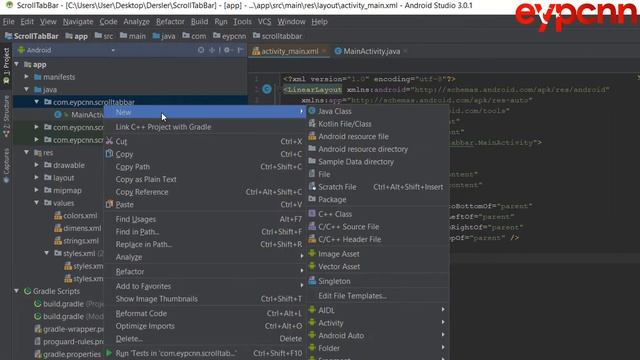Click the LinearLayout gutter class icon
640x360 pixels.
267,89
